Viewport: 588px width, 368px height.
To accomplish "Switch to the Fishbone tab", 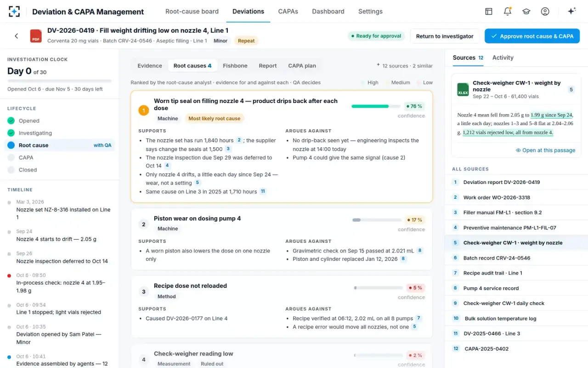I will point(235,66).
